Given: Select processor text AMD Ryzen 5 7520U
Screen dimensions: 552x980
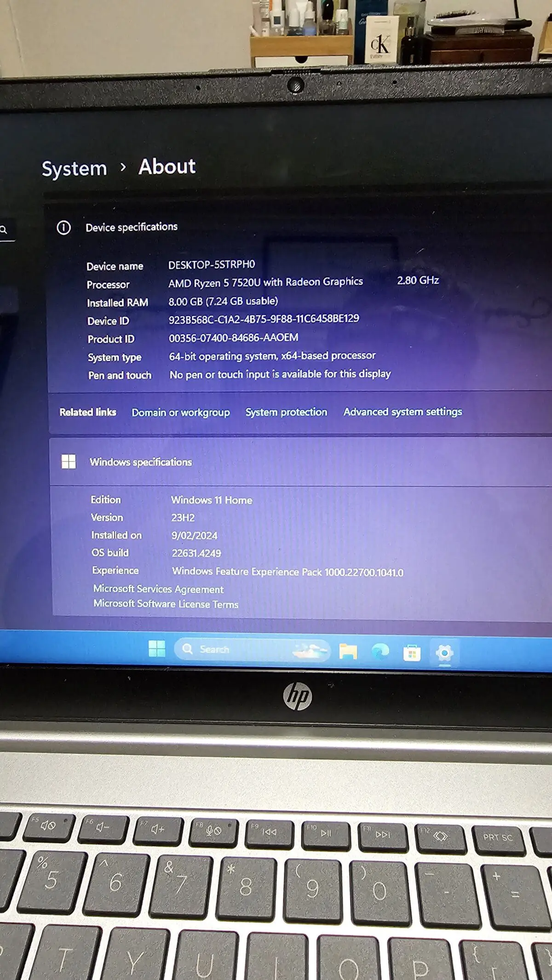Looking at the screenshot, I should (265, 282).
